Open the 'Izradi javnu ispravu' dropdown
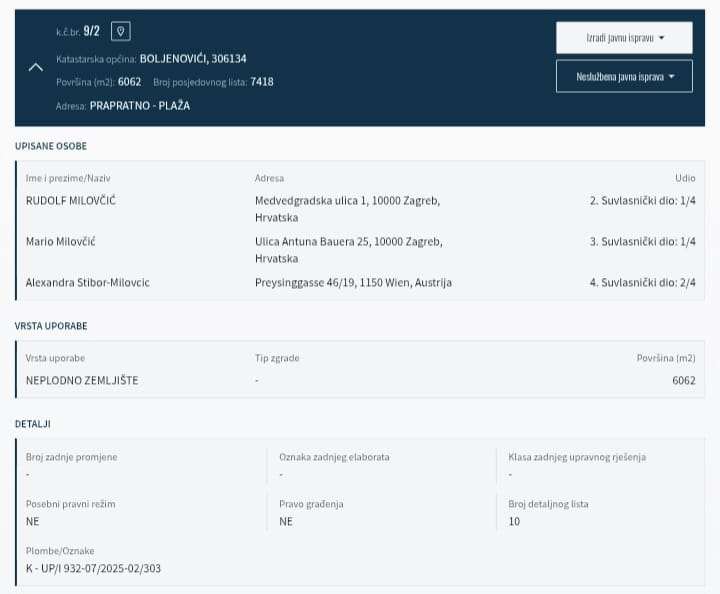The height and width of the screenshot is (594, 720). point(624,38)
